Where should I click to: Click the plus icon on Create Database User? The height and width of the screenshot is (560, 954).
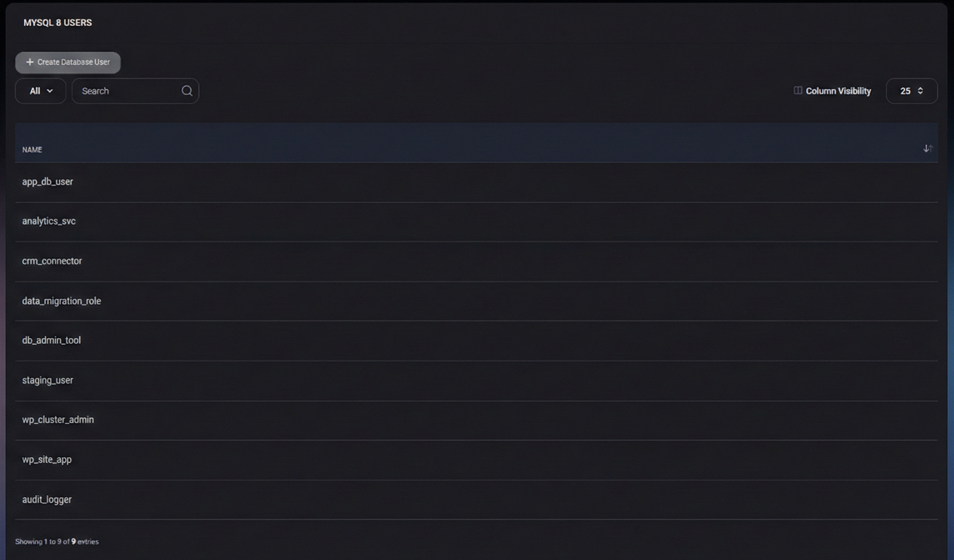pos(29,62)
